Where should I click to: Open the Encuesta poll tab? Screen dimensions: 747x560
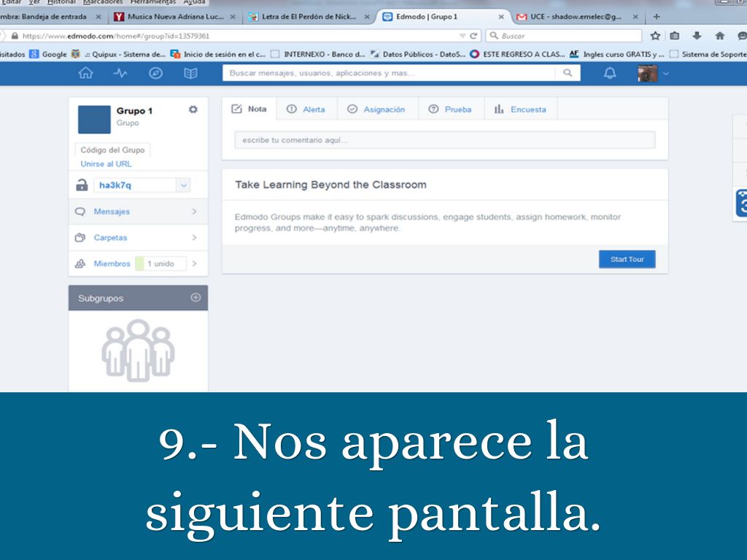(519, 109)
